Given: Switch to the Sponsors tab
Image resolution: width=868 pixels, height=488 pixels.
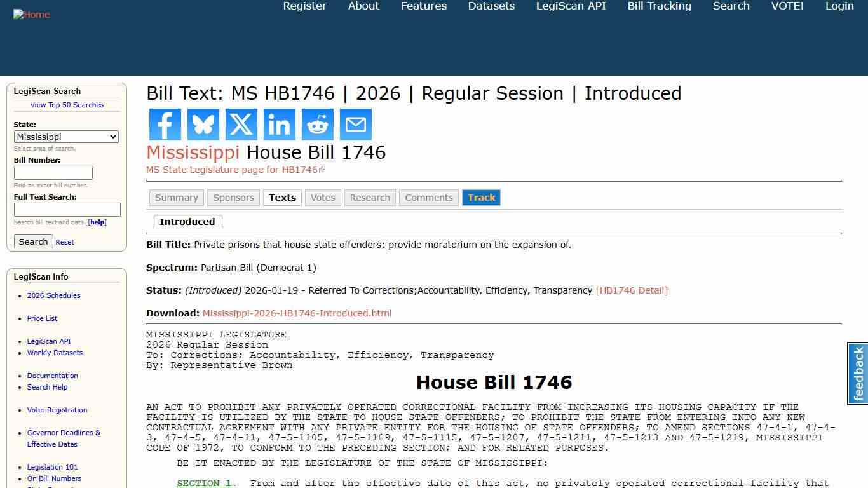Looking at the screenshot, I should click(x=233, y=198).
